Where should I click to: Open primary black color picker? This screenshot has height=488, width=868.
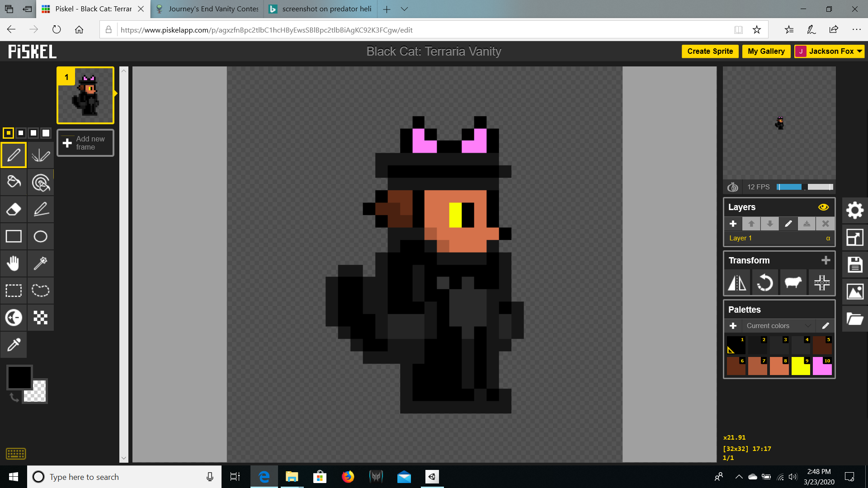19,377
